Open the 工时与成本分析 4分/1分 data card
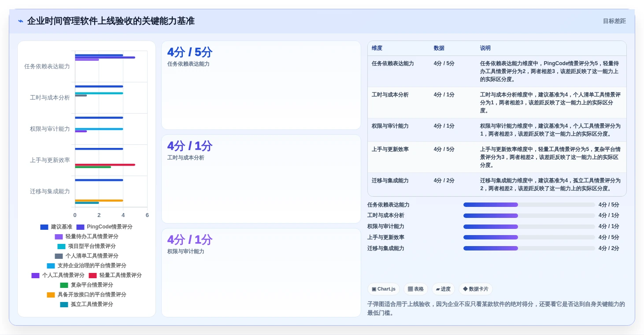The width and height of the screenshot is (644, 335). tap(261, 179)
